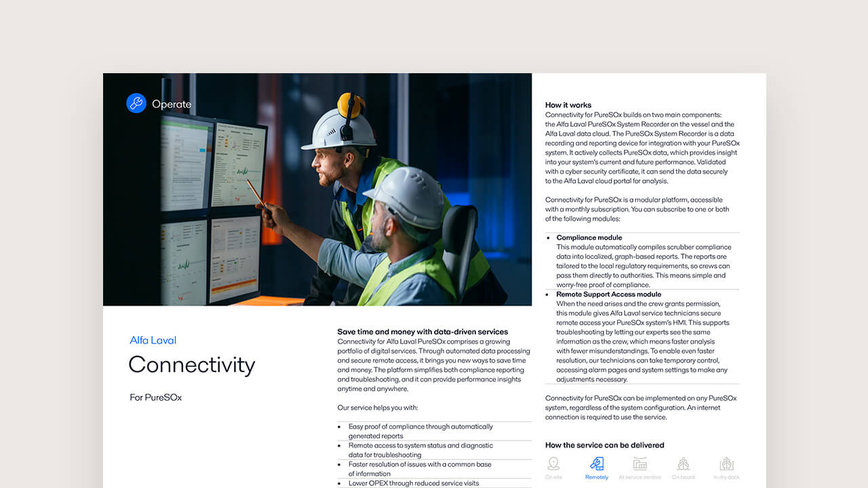Click the In dry dock icon
868x488 pixels.
click(x=727, y=464)
